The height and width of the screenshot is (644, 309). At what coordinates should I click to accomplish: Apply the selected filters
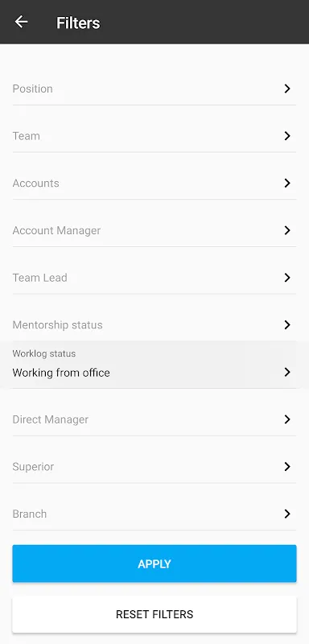point(154,563)
